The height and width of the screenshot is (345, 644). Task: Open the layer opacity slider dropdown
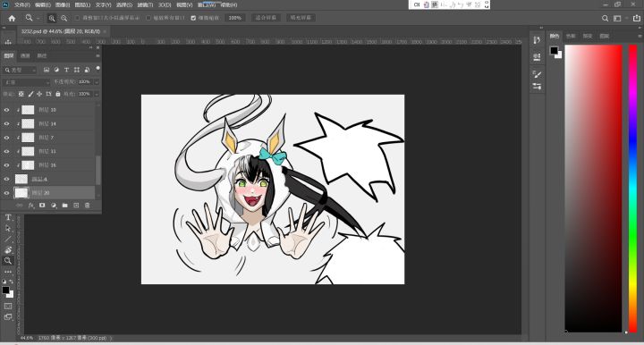click(x=97, y=82)
